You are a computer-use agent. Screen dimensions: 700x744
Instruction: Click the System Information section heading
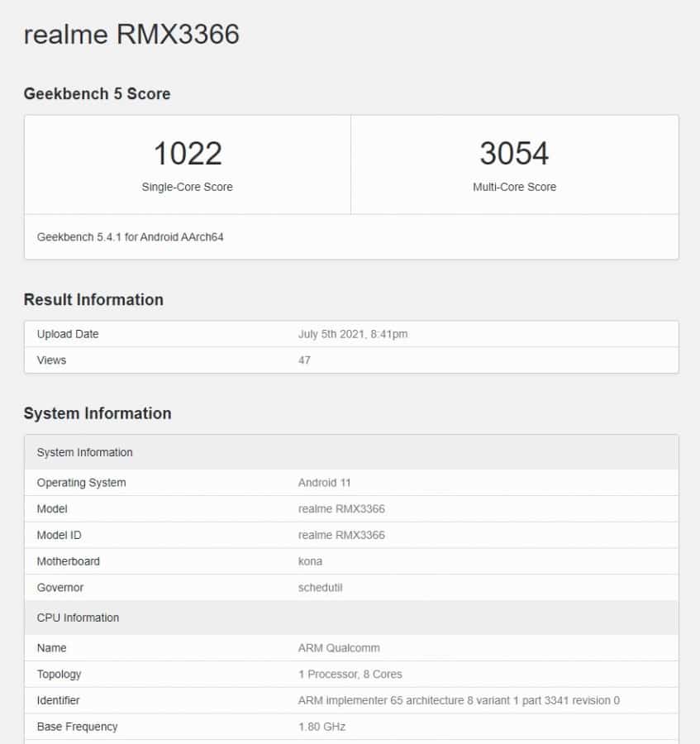(x=96, y=413)
